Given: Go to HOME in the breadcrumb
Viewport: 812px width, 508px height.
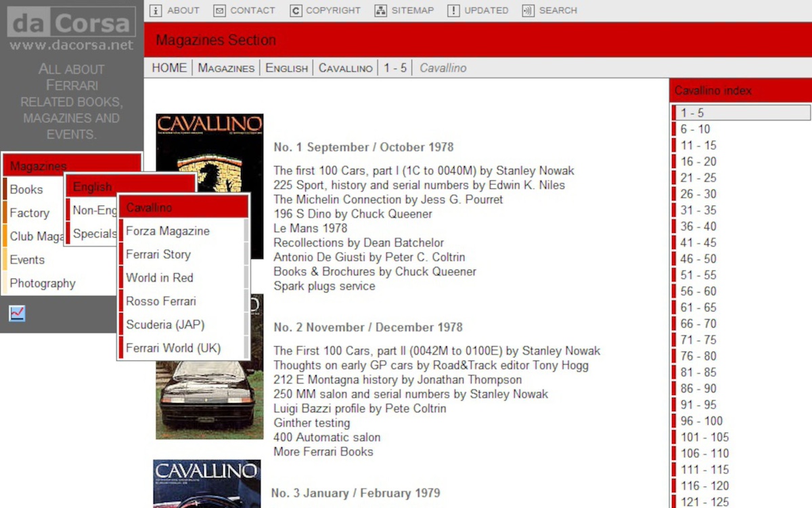Looking at the screenshot, I should point(169,68).
